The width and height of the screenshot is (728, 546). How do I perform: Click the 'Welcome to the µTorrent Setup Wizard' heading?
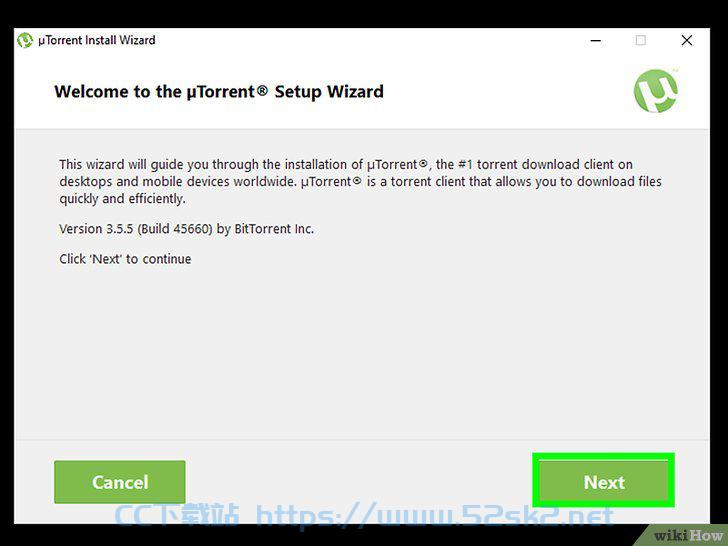(219, 91)
